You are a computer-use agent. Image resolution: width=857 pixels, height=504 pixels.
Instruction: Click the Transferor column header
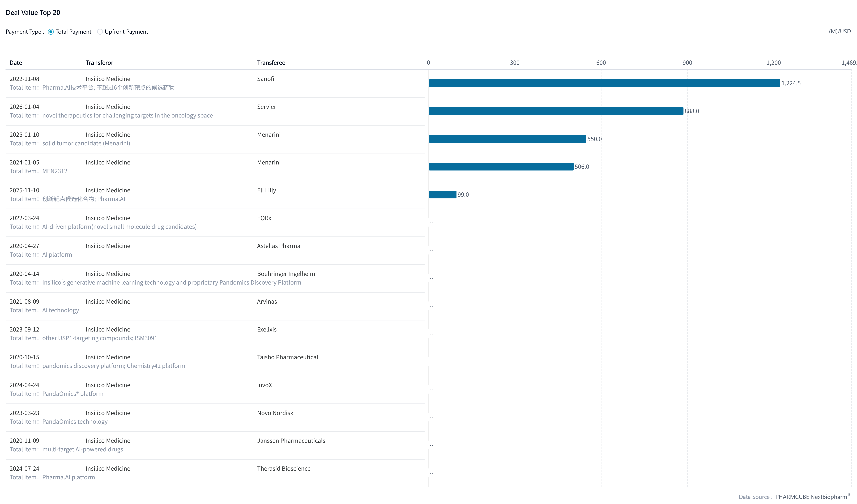coord(99,63)
